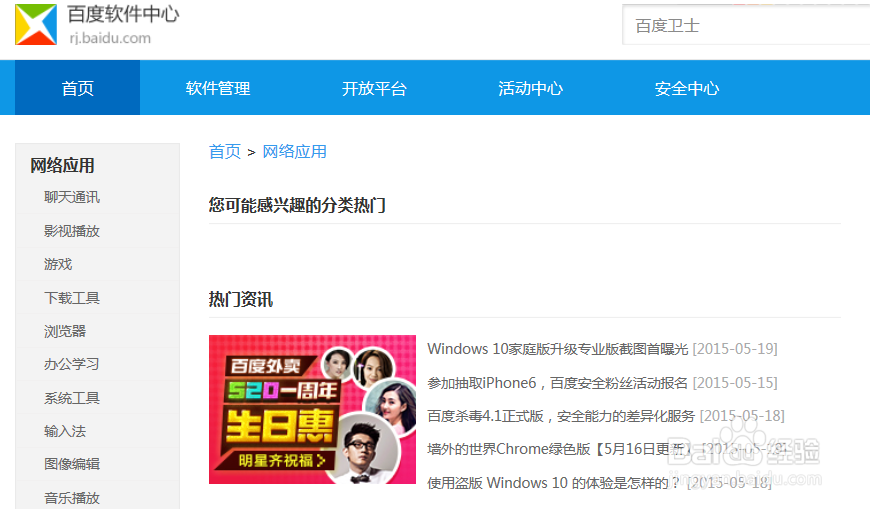Open the 使用盗版 Windows 10 article link
Viewport: 870px width, 509px height.
pyautogui.click(x=553, y=483)
